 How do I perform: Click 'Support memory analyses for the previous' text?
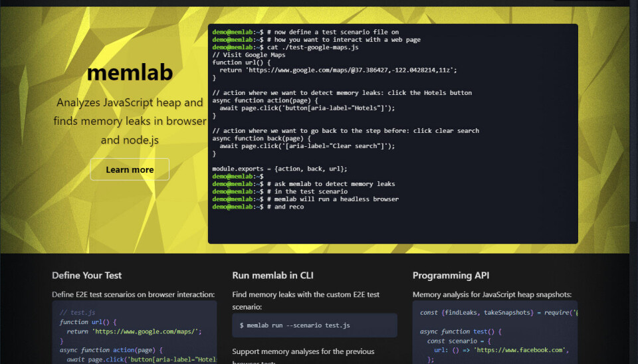303,351
